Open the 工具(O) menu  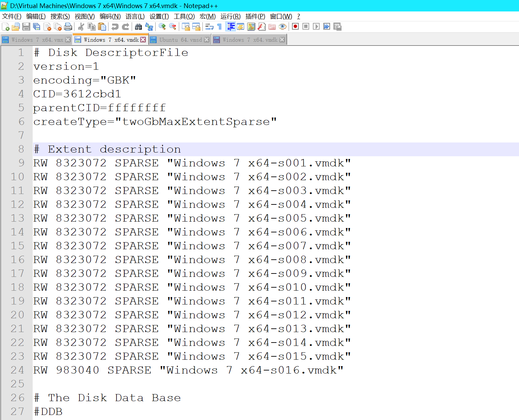(x=184, y=17)
